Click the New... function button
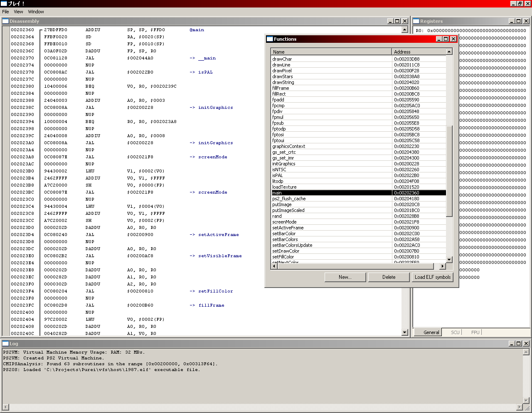 [x=345, y=277]
